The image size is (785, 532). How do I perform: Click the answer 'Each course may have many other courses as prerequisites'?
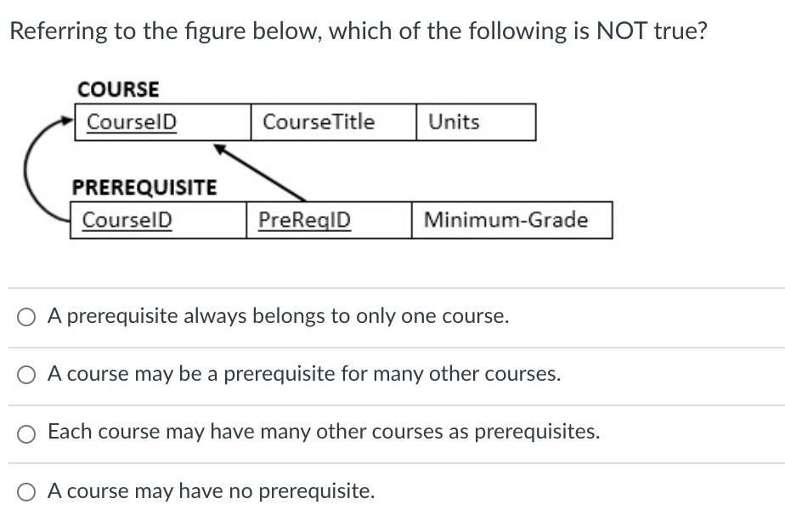pyautogui.click(x=324, y=432)
